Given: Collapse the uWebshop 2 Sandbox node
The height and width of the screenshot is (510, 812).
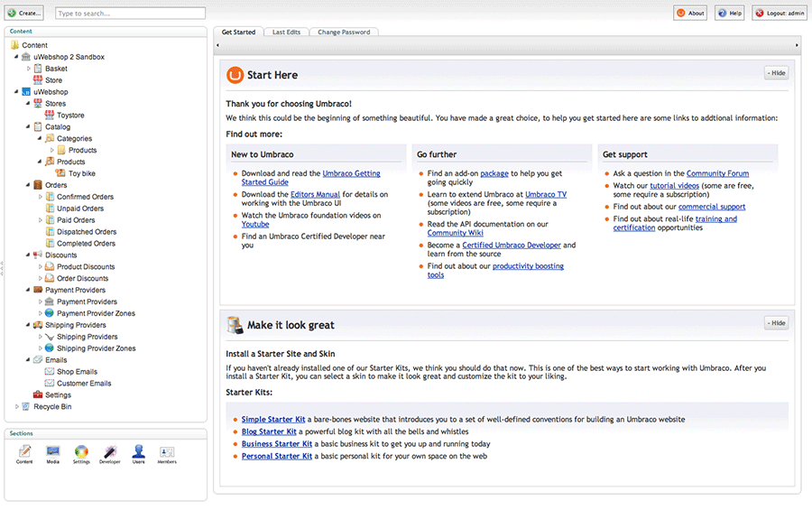Looking at the screenshot, I should point(16,57).
